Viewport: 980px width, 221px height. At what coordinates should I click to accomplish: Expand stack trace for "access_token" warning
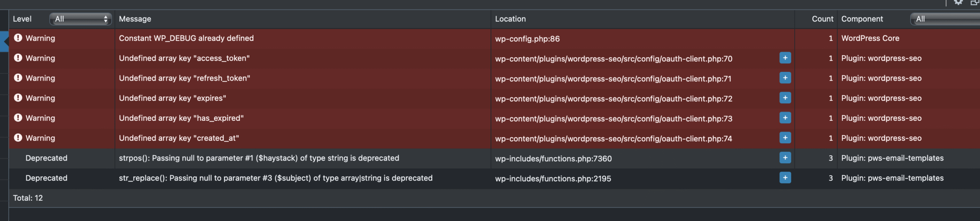785,58
